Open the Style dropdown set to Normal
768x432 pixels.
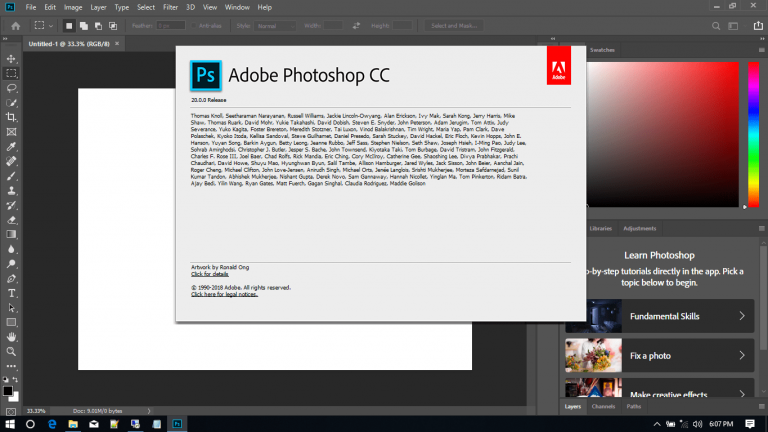pos(275,26)
